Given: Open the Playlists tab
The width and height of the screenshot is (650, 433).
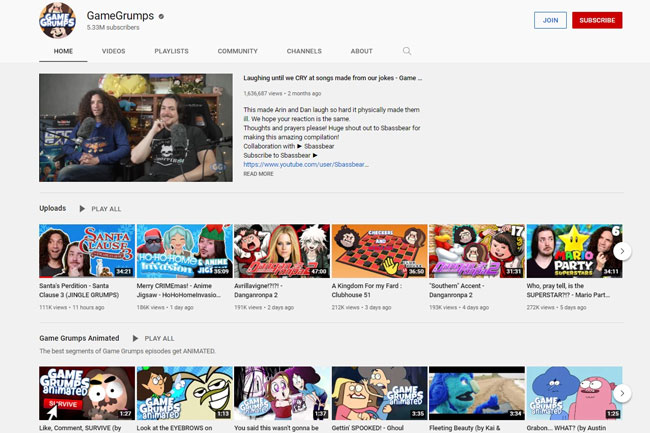Looking at the screenshot, I should pyautogui.click(x=171, y=51).
